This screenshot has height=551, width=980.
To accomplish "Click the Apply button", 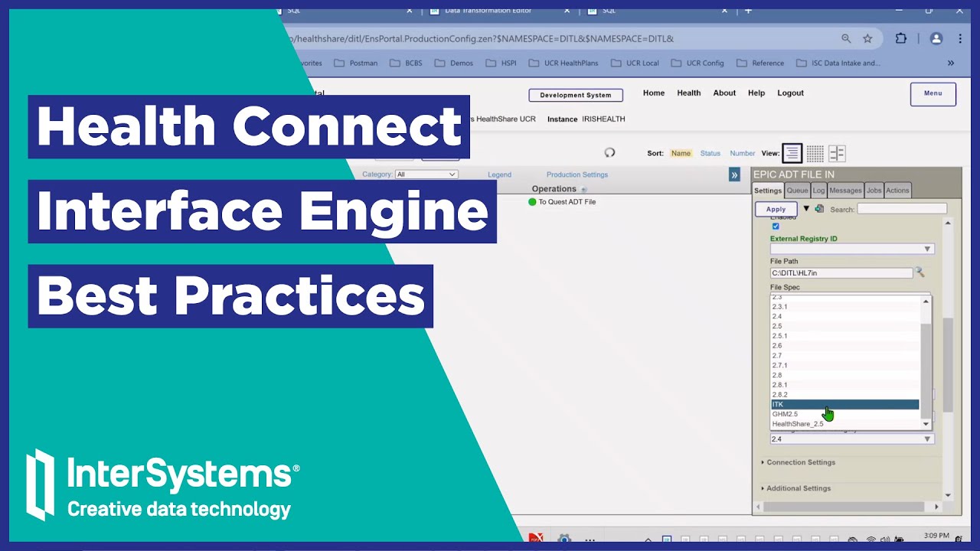I will [x=776, y=209].
